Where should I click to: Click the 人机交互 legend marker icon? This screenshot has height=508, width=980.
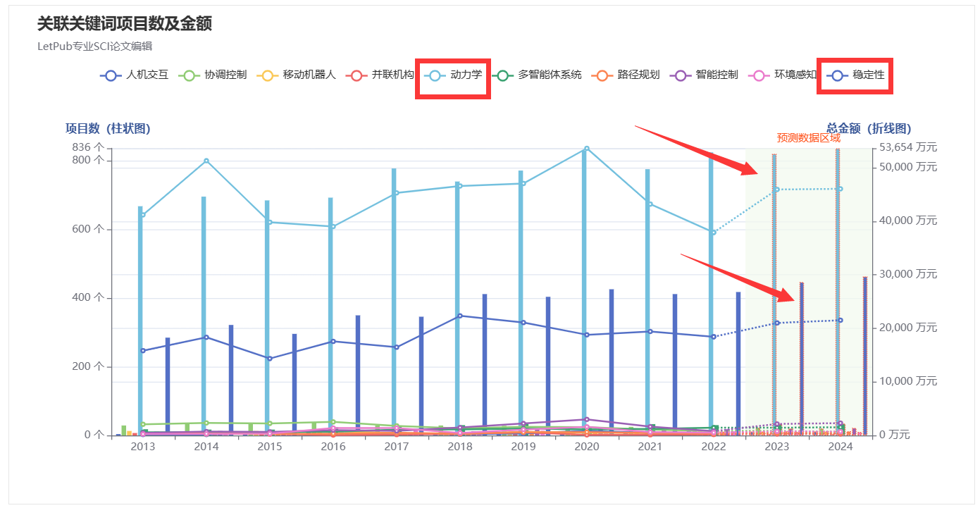[x=111, y=75]
